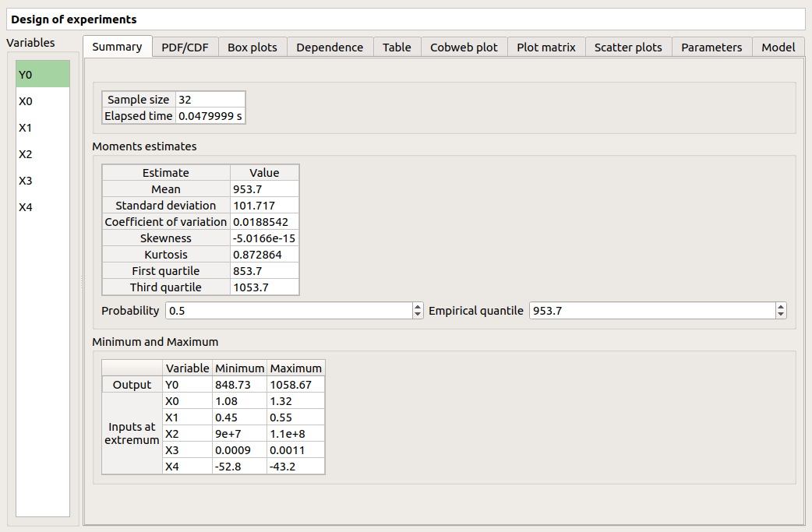Decrease the Empirical quantile with down arrow
This screenshot has height=532, width=812.
(781, 315)
